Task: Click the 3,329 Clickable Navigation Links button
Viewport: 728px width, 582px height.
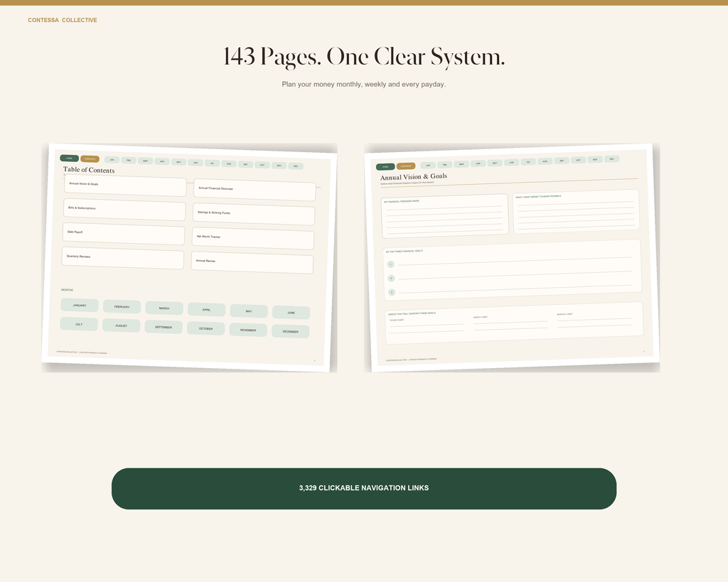Action: pyautogui.click(x=363, y=488)
